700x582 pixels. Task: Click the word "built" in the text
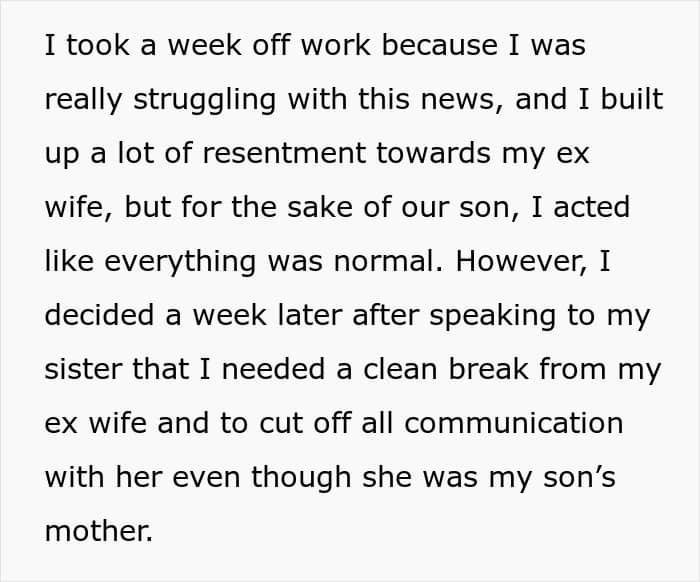point(629,100)
